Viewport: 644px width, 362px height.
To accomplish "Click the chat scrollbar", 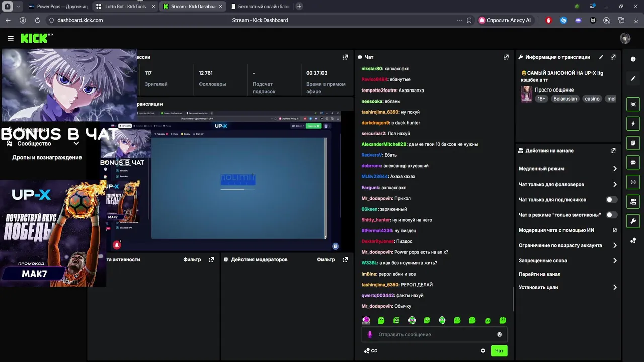I will pos(513,299).
